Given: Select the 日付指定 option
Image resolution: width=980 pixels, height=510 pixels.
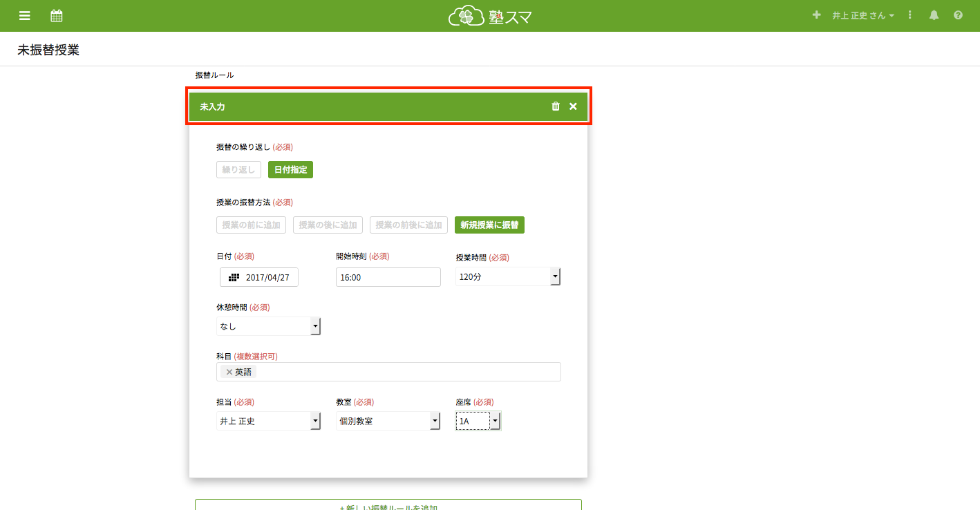Looking at the screenshot, I should coord(290,170).
